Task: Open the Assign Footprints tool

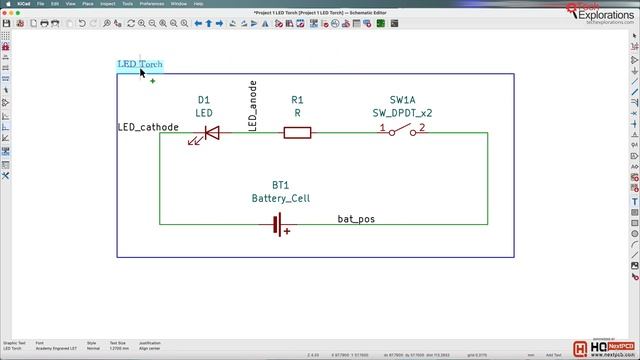Action: 346,24
